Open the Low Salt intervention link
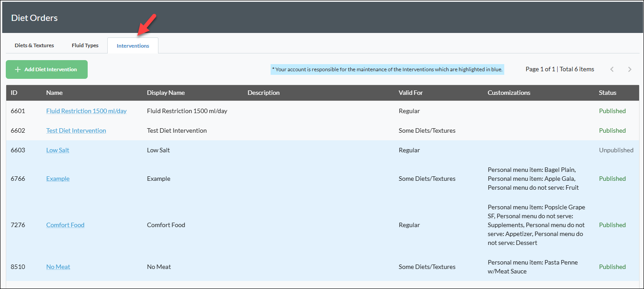Screen dimensions: 644x289 tap(58, 150)
